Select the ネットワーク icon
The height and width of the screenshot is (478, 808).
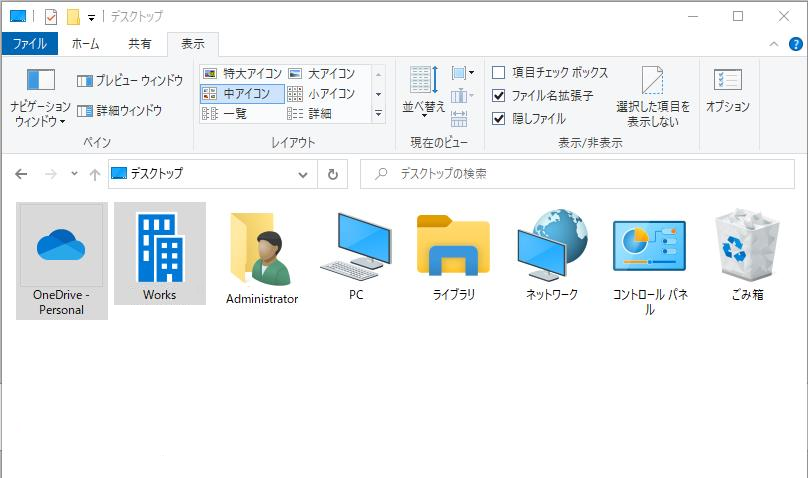click(x=551, y=254)
